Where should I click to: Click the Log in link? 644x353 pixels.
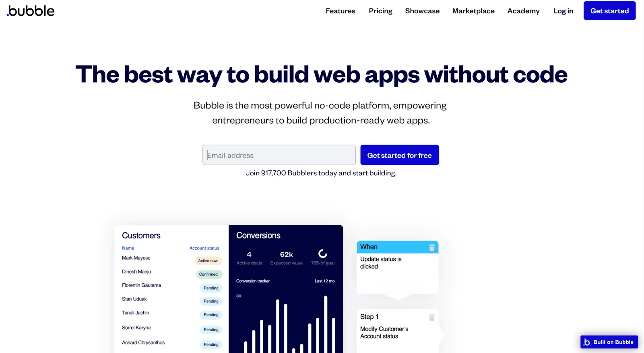pos(563,11)
